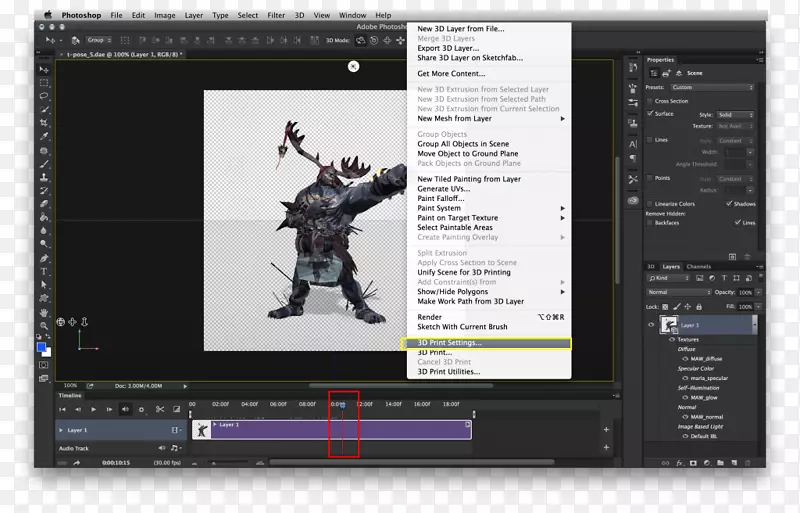Select the Move tool in toolbox
Screen dimensions: 800x513
tap(44, 69)
